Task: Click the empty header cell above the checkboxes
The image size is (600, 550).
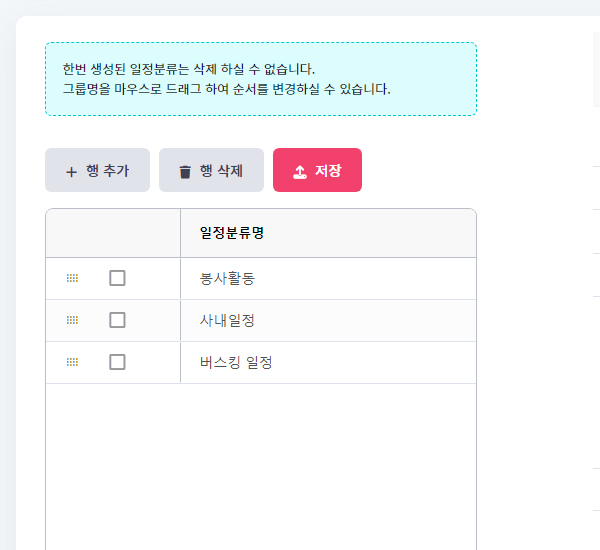Action: tap(113, 233)
